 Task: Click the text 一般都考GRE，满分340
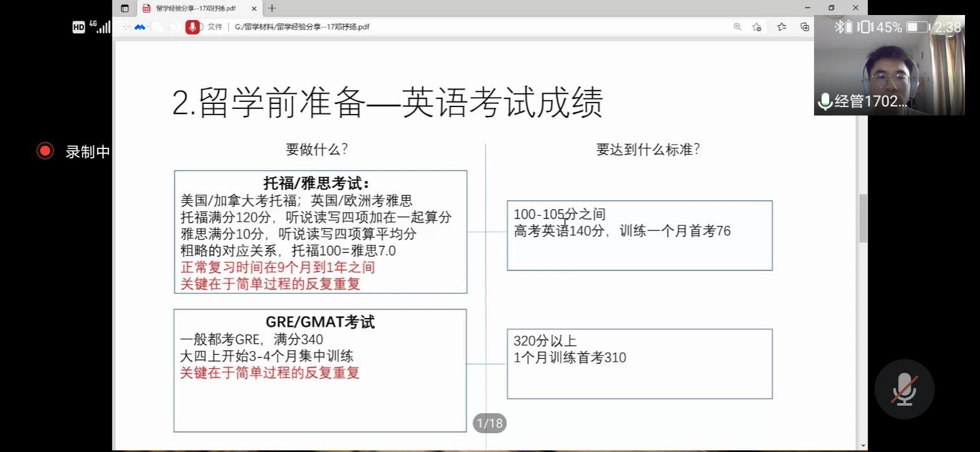coord(252,340)
